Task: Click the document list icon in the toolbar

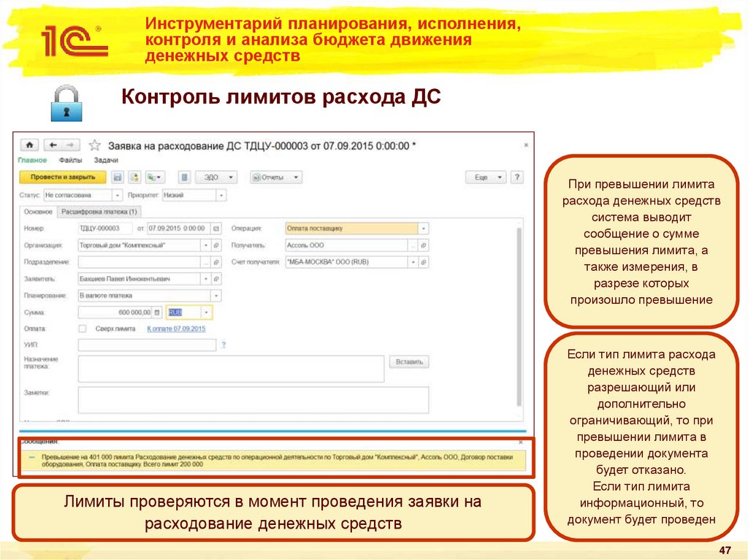Action: pyautogui.click(x=185, y=177)
